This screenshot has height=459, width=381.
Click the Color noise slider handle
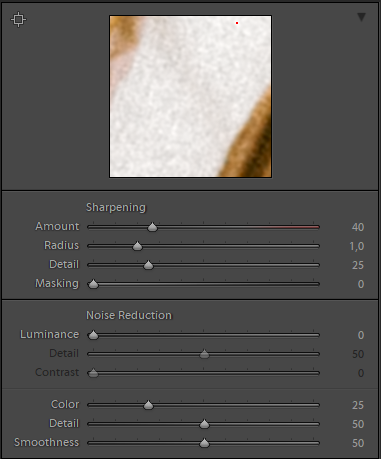point(148,405)
